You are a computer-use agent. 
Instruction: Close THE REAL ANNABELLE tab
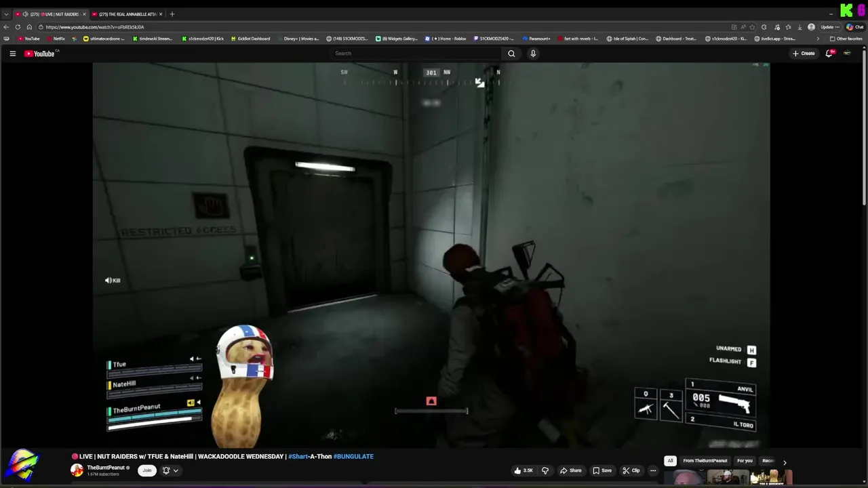pos(161,14)
